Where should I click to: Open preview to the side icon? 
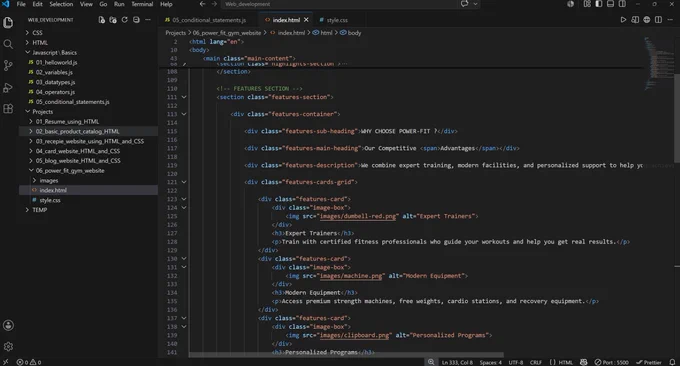pos(635,20)
